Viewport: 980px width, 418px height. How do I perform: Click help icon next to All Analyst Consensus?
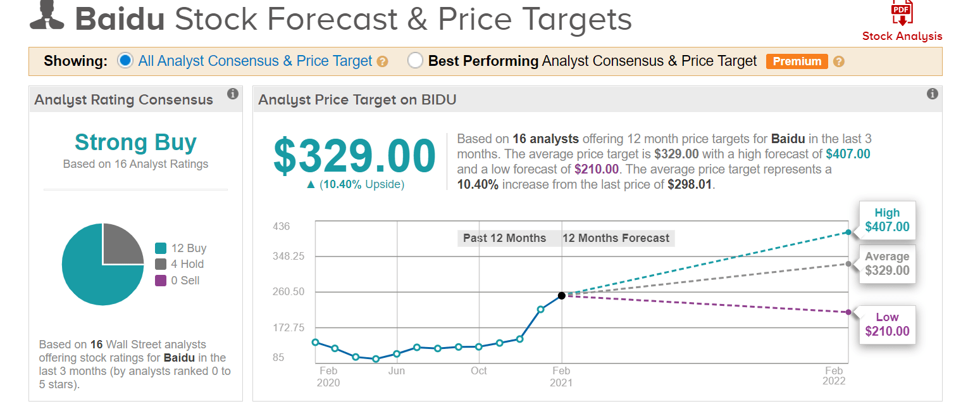381,62
